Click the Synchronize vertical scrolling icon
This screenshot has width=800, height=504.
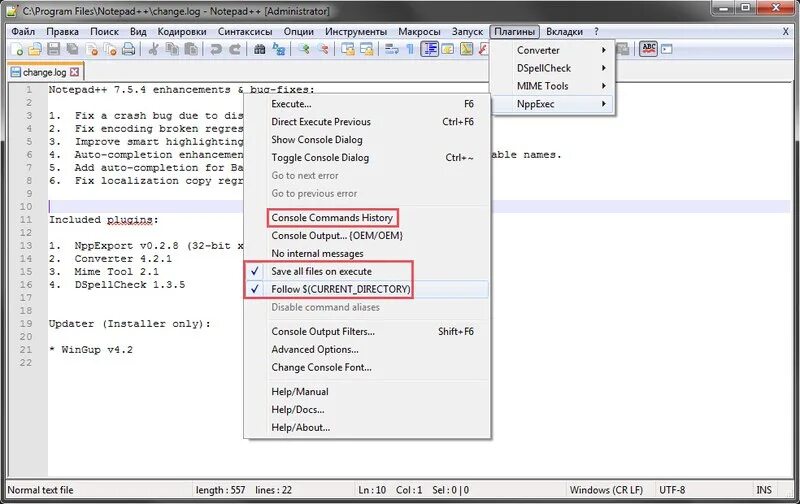click(348, 49)
